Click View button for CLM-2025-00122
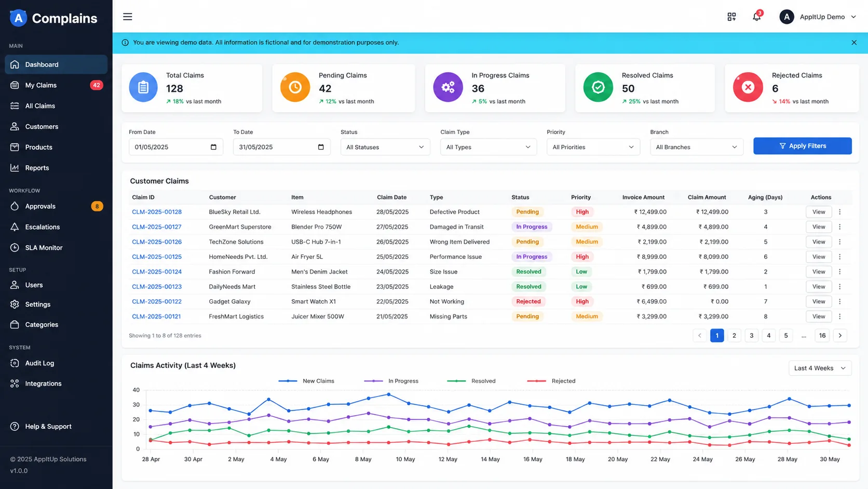Screen dimensions: 868x489 pos(819,301)
